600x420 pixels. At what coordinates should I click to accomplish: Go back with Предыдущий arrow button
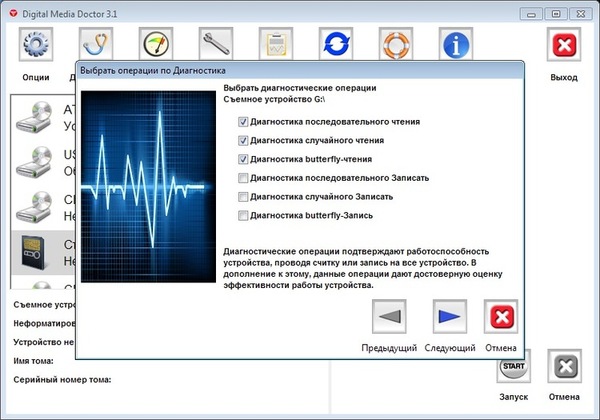tap(389, 316)
